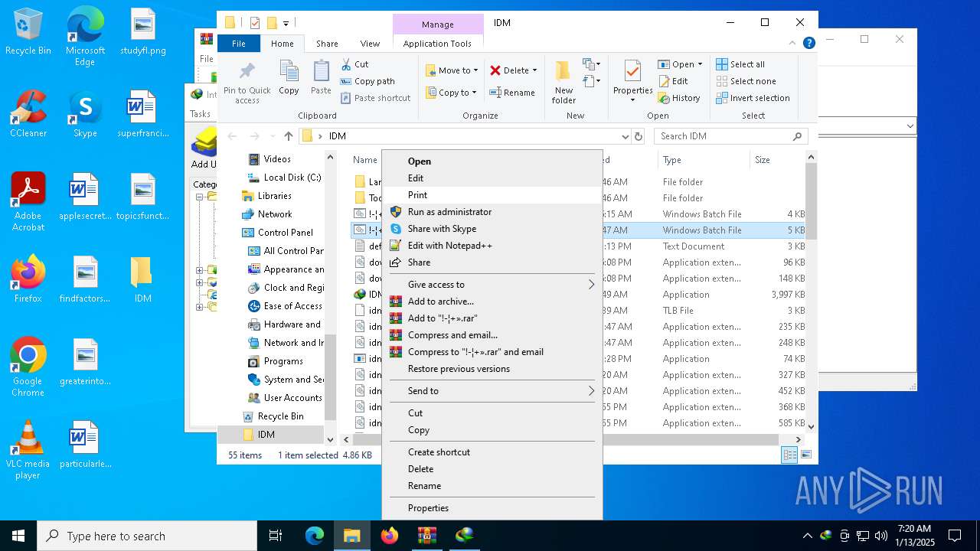The width and height of the screenshot is (980, 551).
Task: Click History in the Open group
Action: coord(679,98)
